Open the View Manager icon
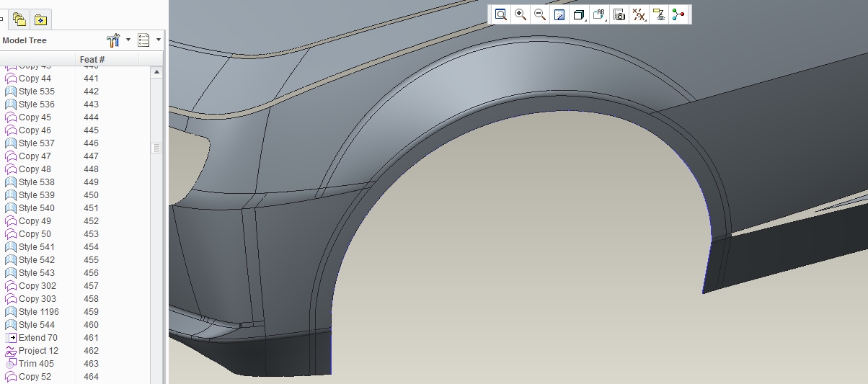Viewport: 868px width, 384px height. pos(619,14)
